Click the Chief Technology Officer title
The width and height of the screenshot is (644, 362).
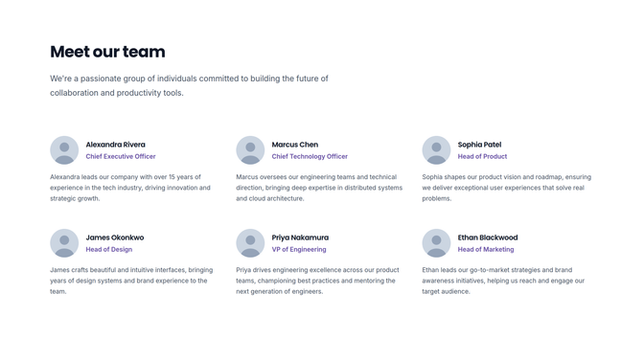pos(310,156)
